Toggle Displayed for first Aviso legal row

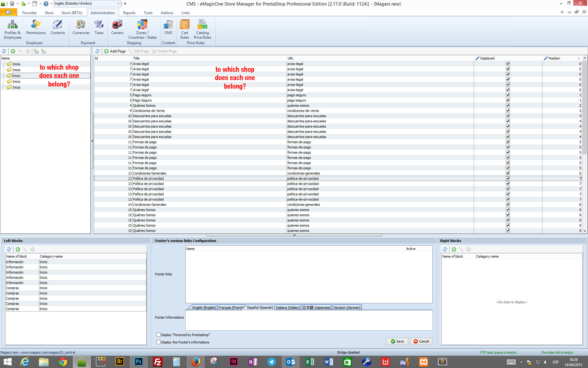pos(508,64)
